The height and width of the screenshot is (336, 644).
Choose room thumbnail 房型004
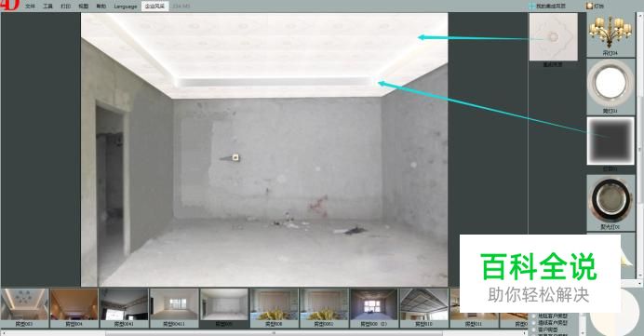(74, 308)
